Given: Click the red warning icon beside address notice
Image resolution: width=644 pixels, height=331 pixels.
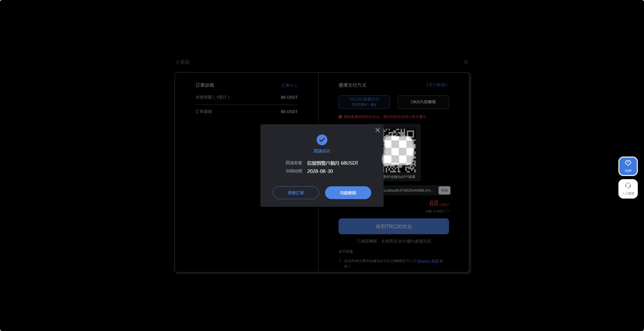Looking at the screenshot, I should tap(340, 117).
